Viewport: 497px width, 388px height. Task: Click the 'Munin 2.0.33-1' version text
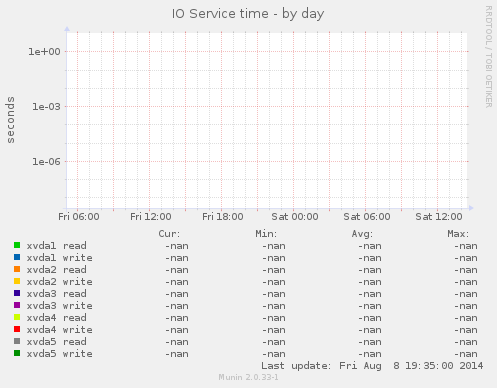(248, 377)
